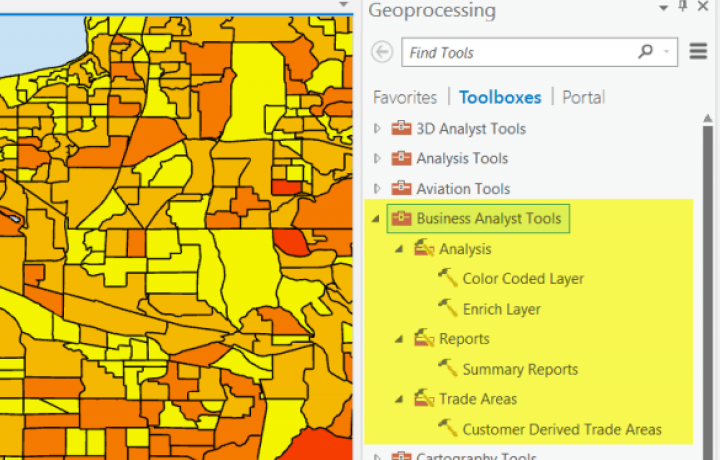Open the Enrich Layer tool
The width and height of the screenshot is (720, 460).
(501, 309)
